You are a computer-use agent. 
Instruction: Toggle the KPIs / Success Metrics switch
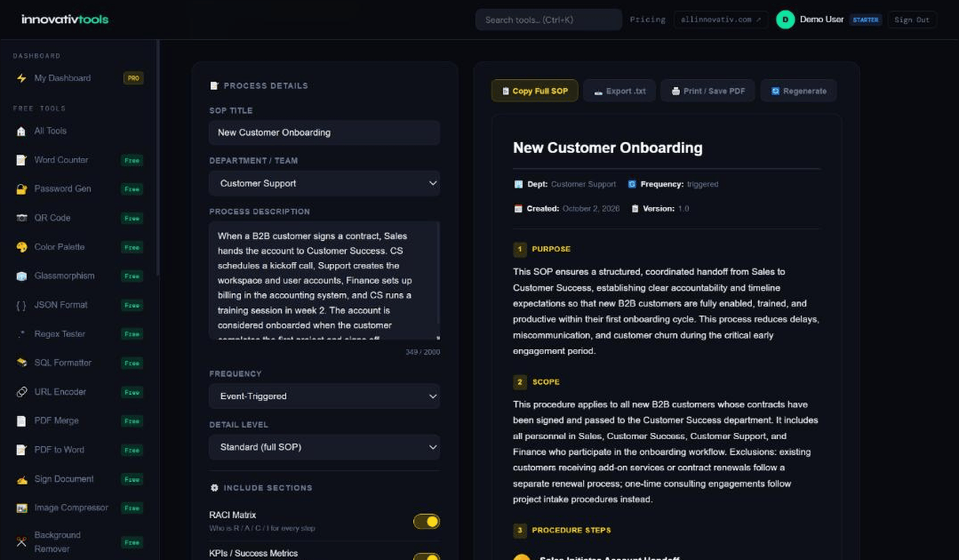pyautogui.click(x=427, y=557)
